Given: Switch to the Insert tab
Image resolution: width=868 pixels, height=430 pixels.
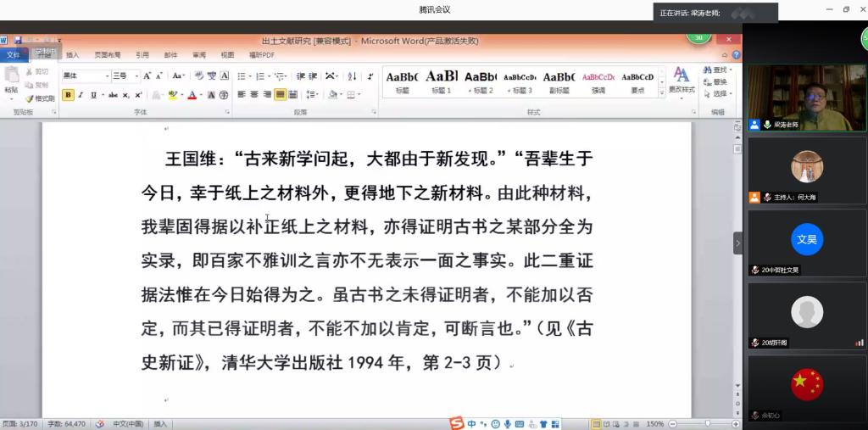Looking at the screenshot, I should (73, 55).
